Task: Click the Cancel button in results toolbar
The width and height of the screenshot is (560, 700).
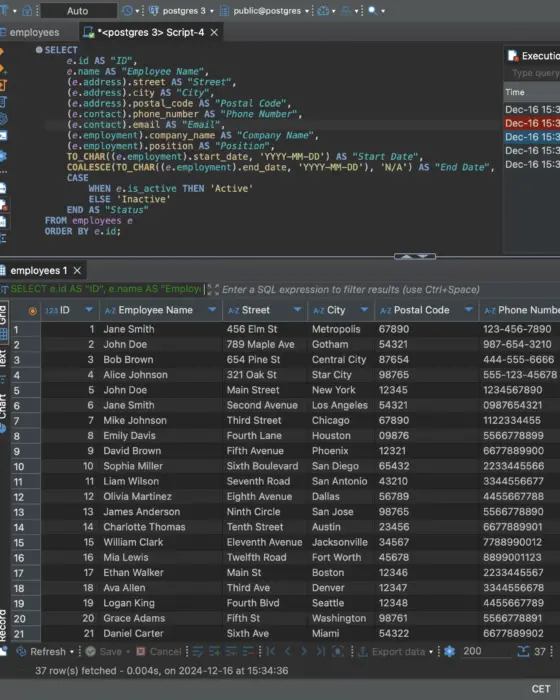Action: [159, 651]
